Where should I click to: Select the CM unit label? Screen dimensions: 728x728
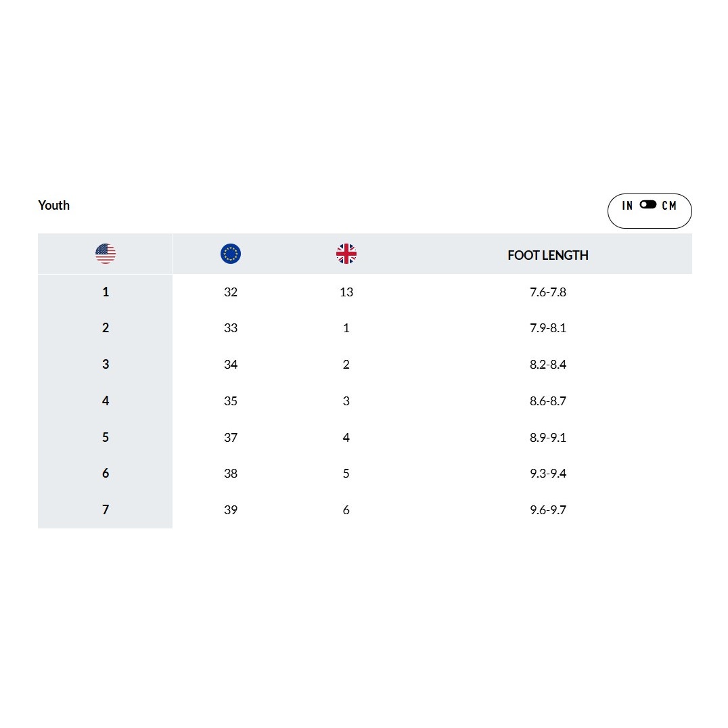[669, 205]
